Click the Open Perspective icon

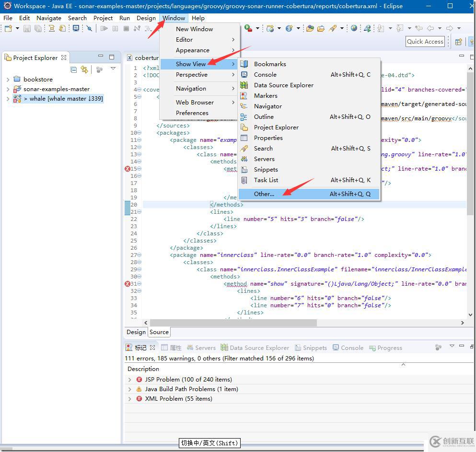(x=458, y=42)
